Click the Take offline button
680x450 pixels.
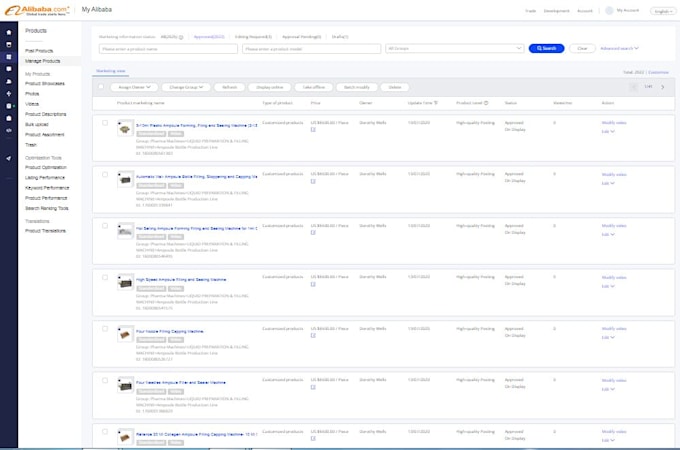coord(314,87)
